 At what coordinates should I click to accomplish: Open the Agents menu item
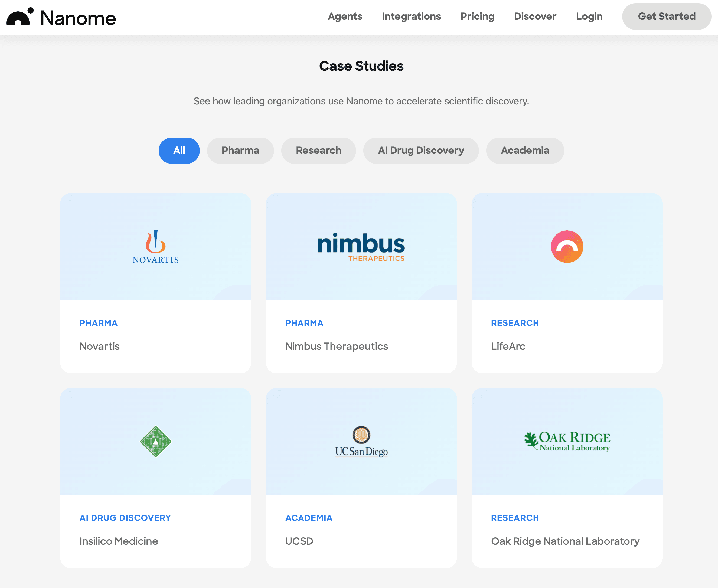pos(345,16)
